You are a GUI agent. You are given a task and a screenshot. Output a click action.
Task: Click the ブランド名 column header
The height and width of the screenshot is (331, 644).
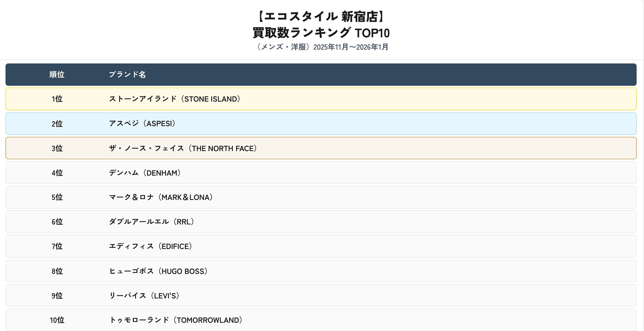[x=127, y=74]
